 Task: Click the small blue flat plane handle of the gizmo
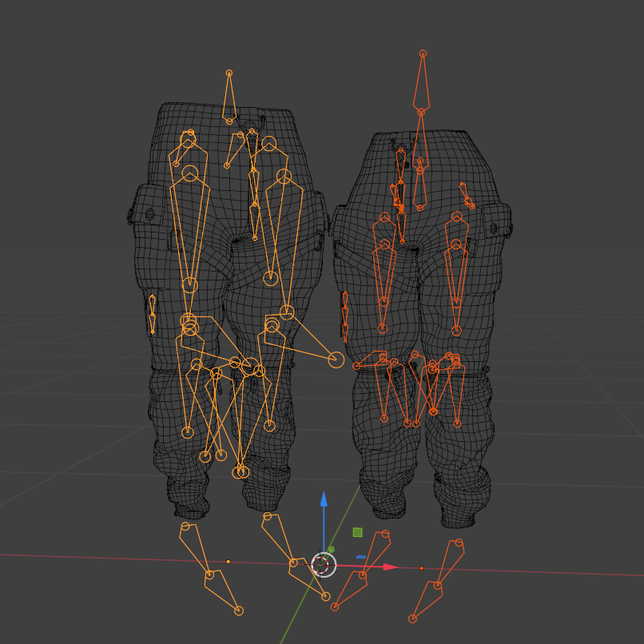point(360,557)
